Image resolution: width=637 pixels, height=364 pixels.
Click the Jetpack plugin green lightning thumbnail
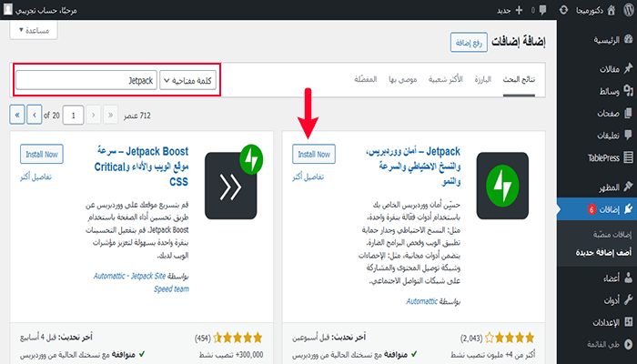point(502,186)
